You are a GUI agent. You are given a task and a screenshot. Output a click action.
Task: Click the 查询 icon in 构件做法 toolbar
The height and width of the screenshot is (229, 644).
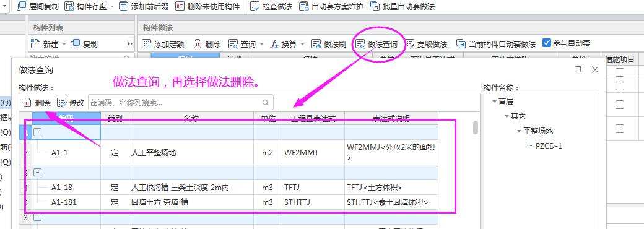click(233, 44)
